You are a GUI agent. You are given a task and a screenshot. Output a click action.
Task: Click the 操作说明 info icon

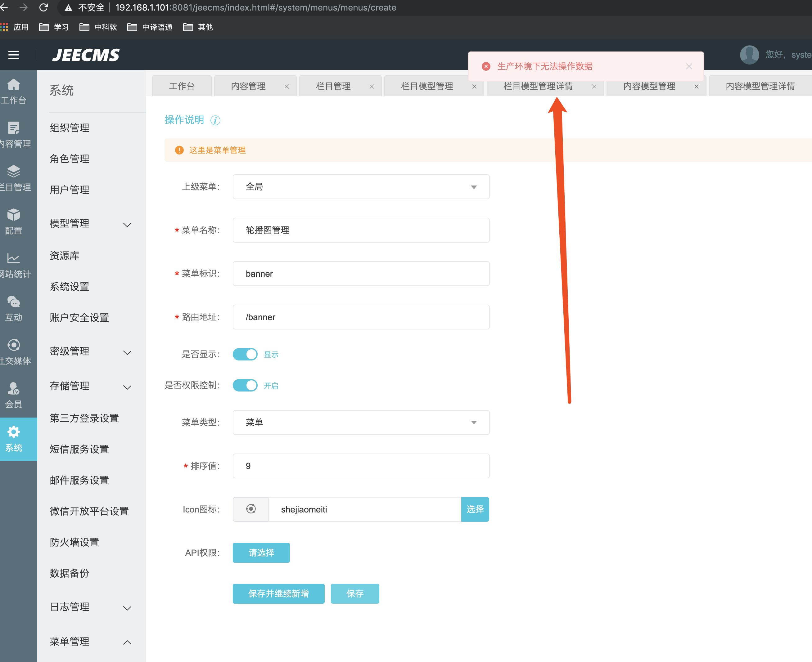click(x=215, y=120)
